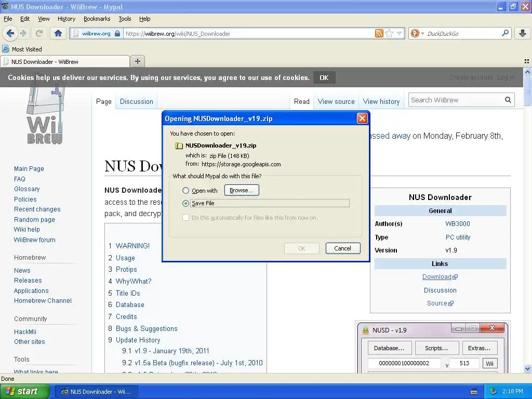Click the DuckDuckGo search field
The image size is (532, 399).
[x=462, y=33]
